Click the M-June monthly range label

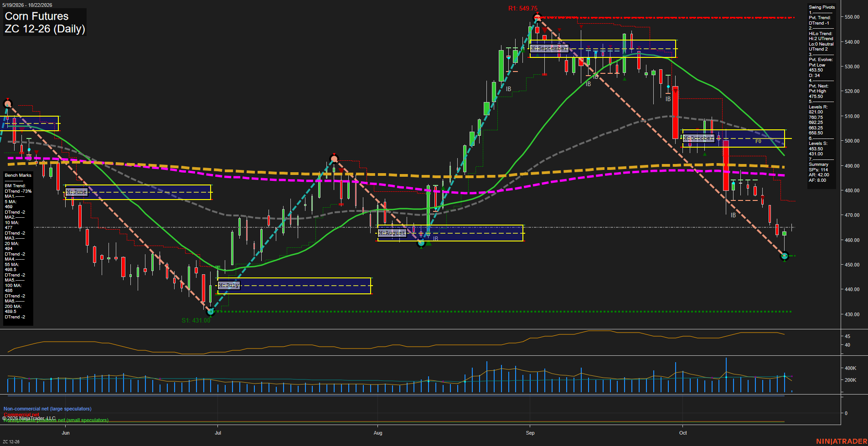click(x=77, y=192)
